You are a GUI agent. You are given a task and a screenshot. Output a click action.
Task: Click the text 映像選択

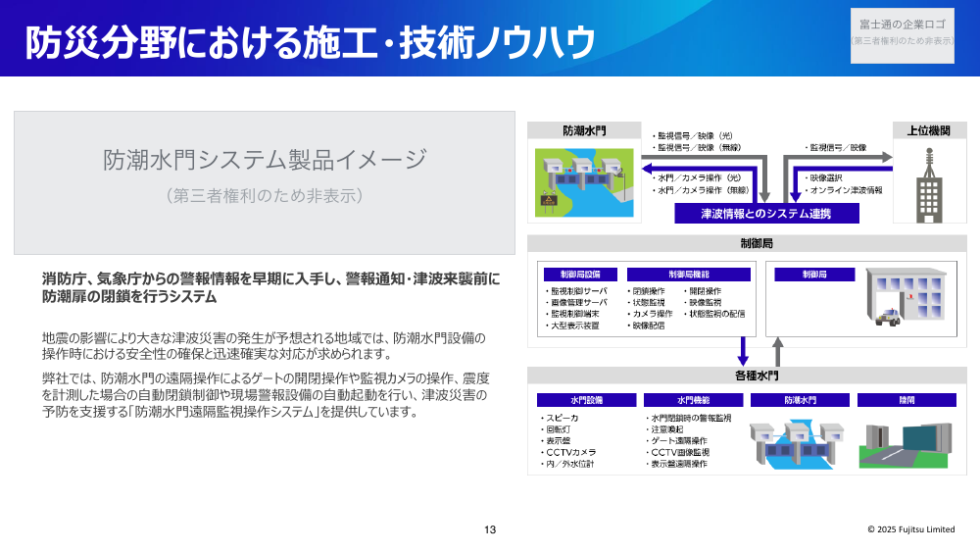[824, 177]
